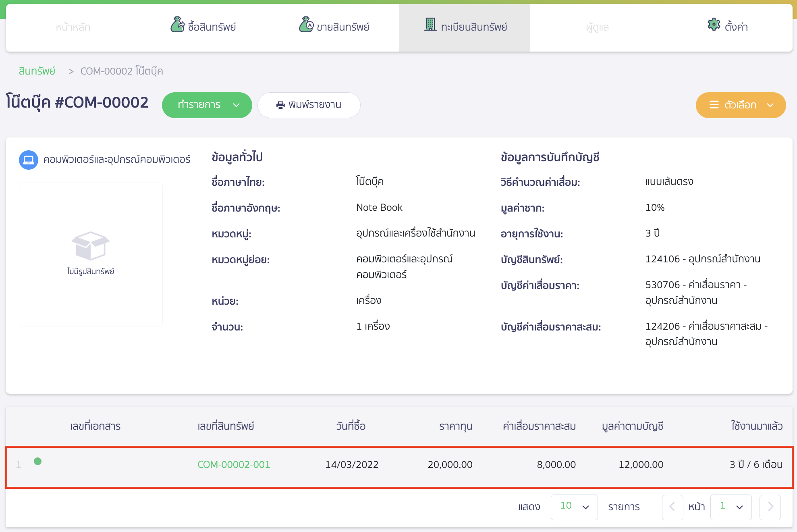Image resolution: width=797 pixels, height=532 pixels.
Task: Click the printer icon on พิมพ์รายงาน
Action: pos(281,104)
